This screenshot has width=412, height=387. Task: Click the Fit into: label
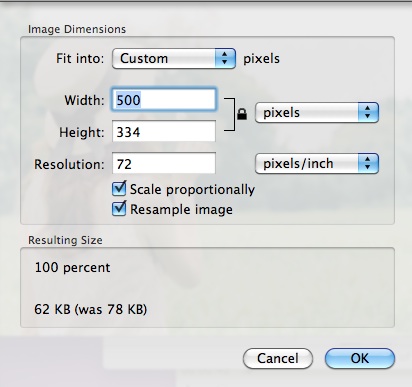80,59
